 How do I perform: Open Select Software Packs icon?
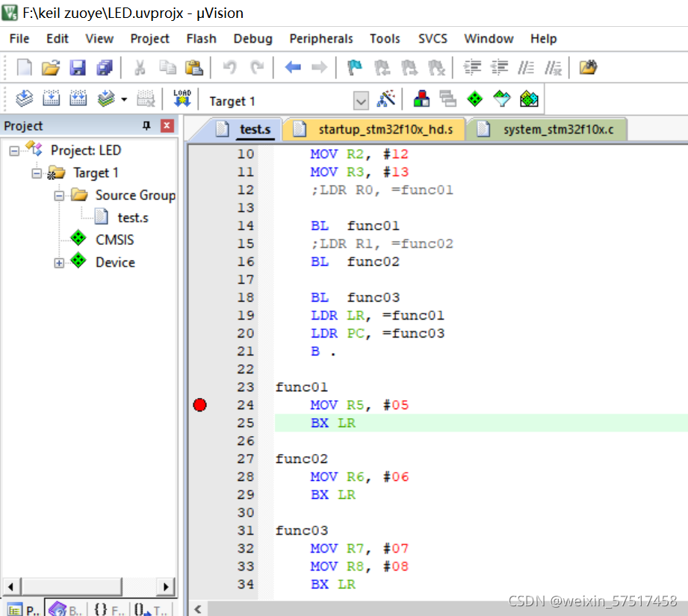502,99
